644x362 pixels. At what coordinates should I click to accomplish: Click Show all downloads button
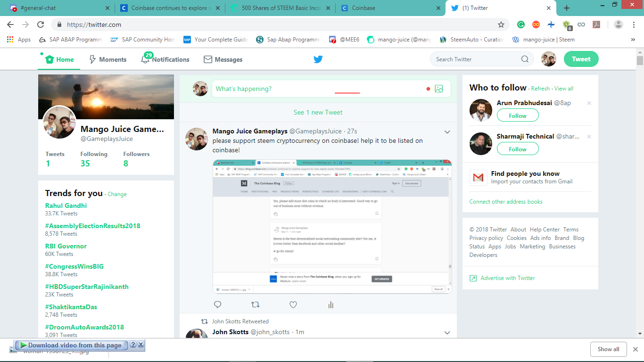point(608,349)
